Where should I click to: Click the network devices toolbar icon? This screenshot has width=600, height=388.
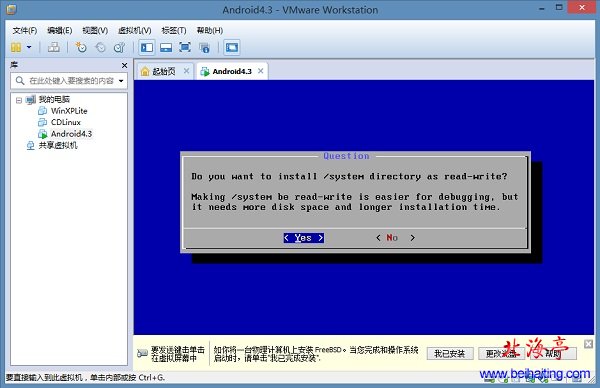(x=54, y=47)
